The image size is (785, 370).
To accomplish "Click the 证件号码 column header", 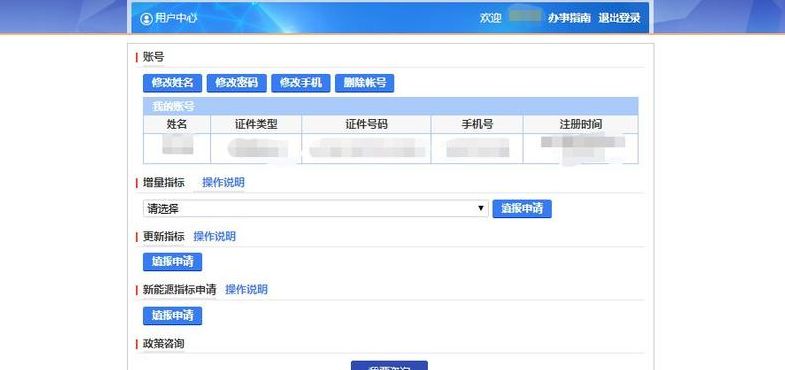I will click(x=366, y=124).
